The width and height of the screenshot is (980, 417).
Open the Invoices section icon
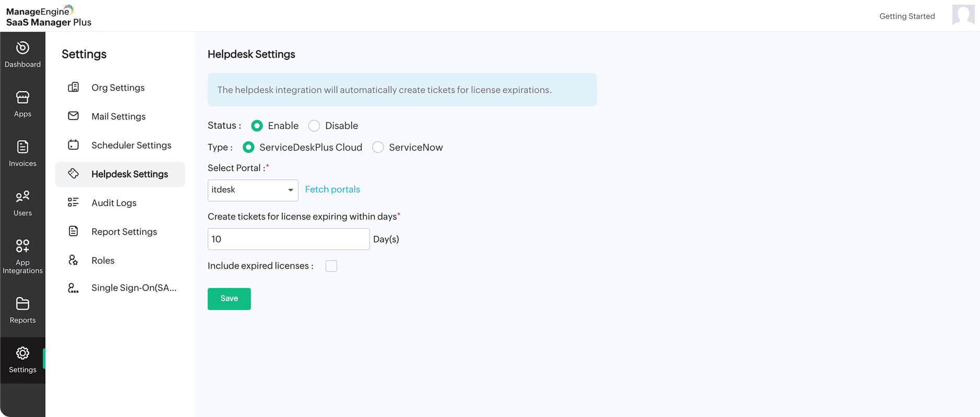pos(22,147)
